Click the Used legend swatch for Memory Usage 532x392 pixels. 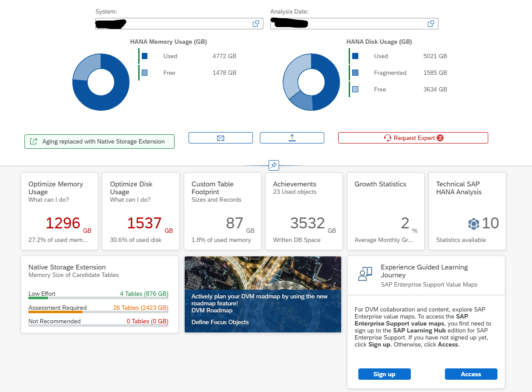(145, 56)
